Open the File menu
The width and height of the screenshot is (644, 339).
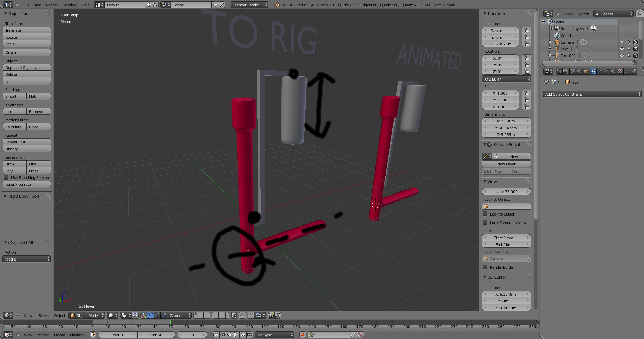(26, 5)
